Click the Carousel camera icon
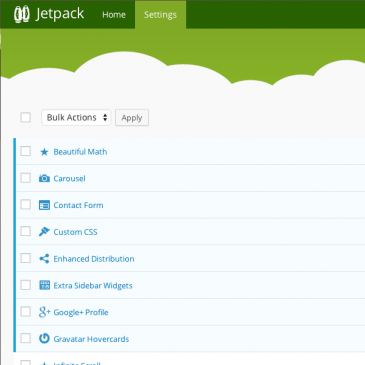The width and height of the screenshot is (365, 365). (44, 178)
